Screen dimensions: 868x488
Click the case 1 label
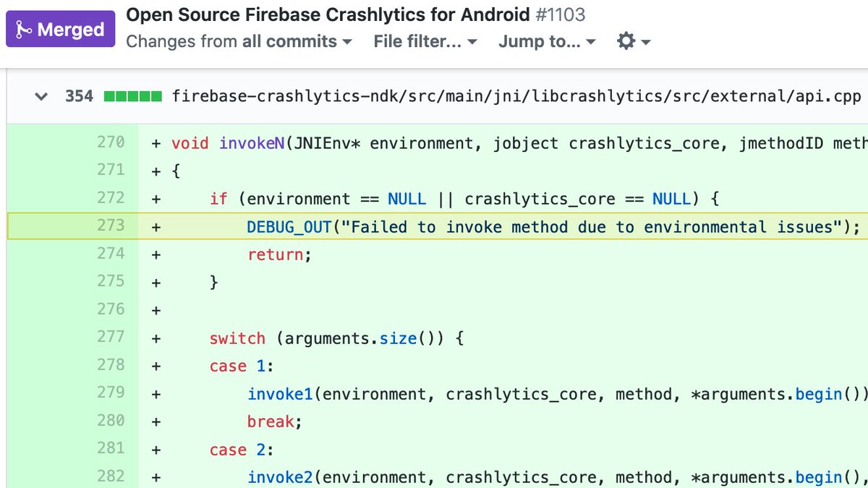pos(242,367)
